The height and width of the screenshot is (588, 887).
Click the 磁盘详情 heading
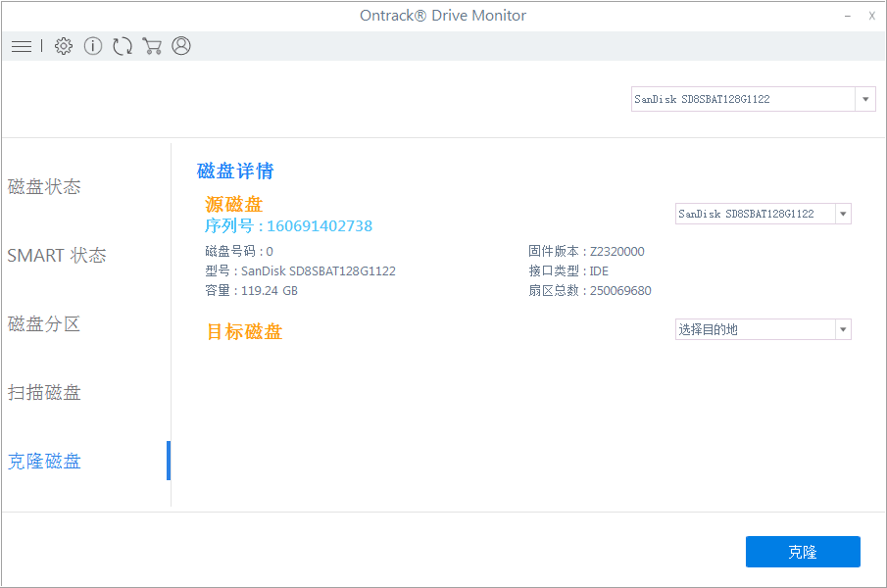coord(235,171)
